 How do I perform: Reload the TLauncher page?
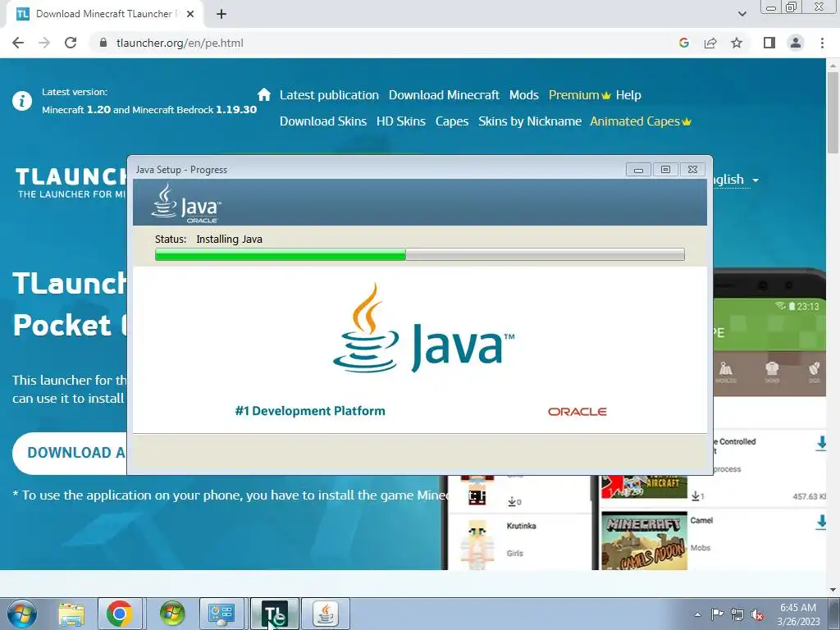click(x=71, y=43)
